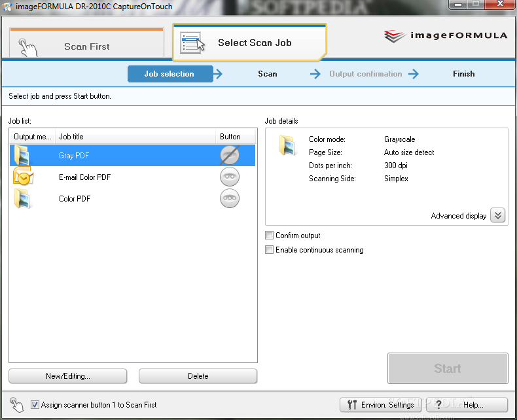The height and width of the screenshot is (420, 517).
Task: Delete the selected job
Action: point(198,376)
